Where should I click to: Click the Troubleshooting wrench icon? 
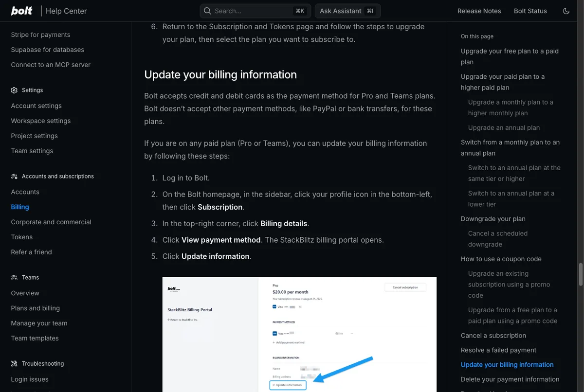click(14, 363)
